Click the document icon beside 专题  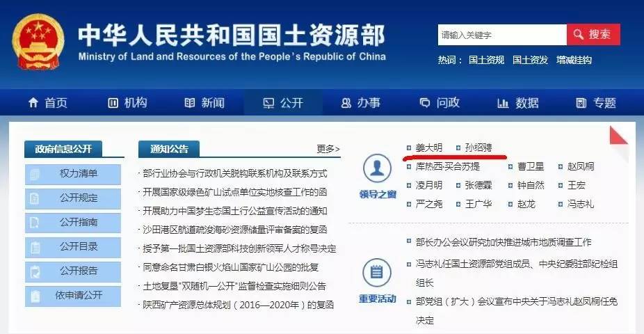coord(581,103)
